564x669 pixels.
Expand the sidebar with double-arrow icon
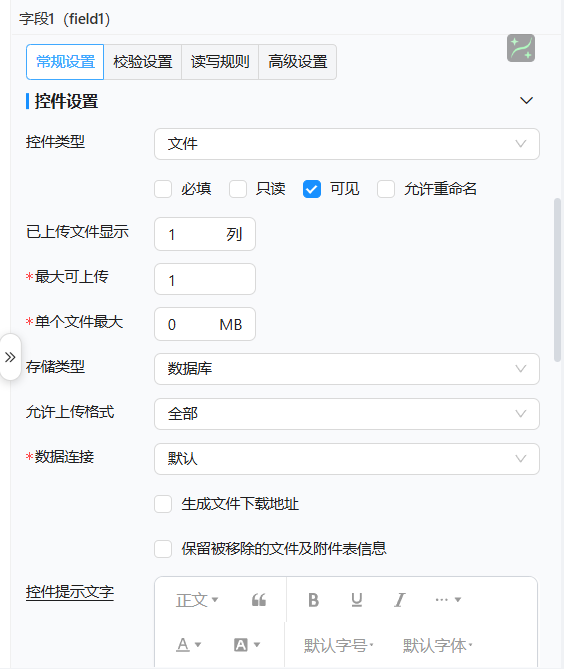[x=10, y=357]
